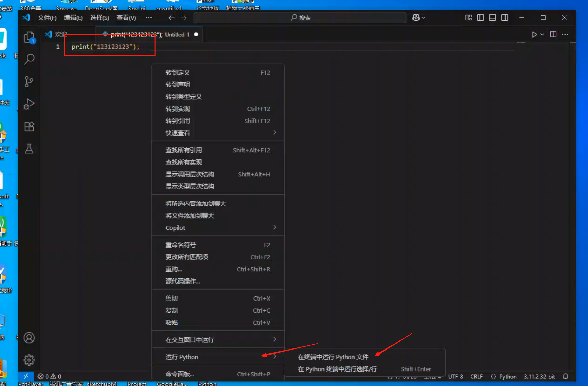Expand 在交互窗口中运行 submenu

click(218, 340)
